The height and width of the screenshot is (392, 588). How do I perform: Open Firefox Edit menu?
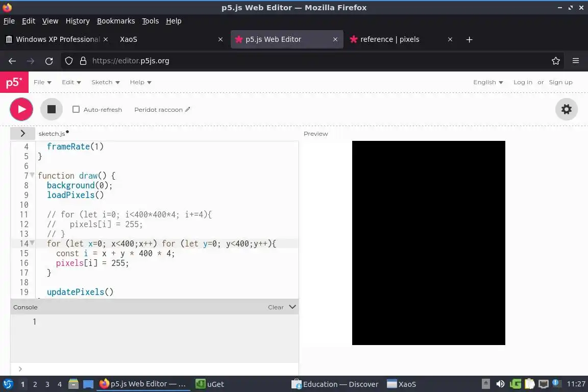(x=29, y=21)
